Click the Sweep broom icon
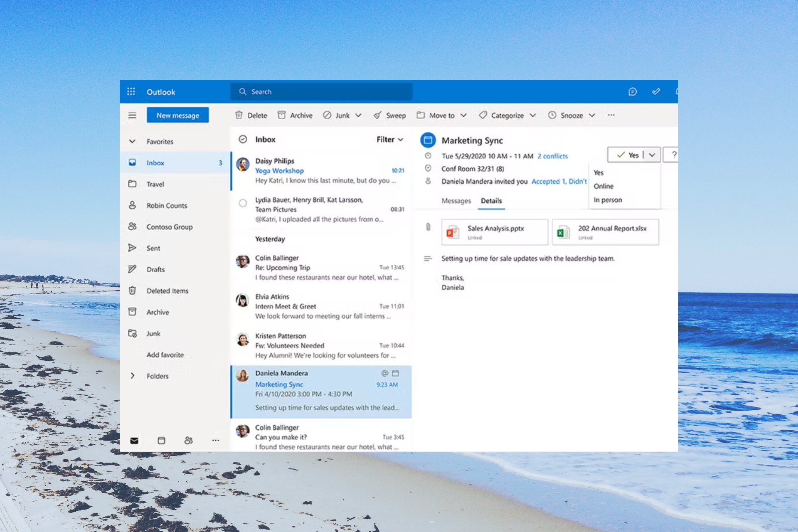798x532 pixels. (377, 115)
